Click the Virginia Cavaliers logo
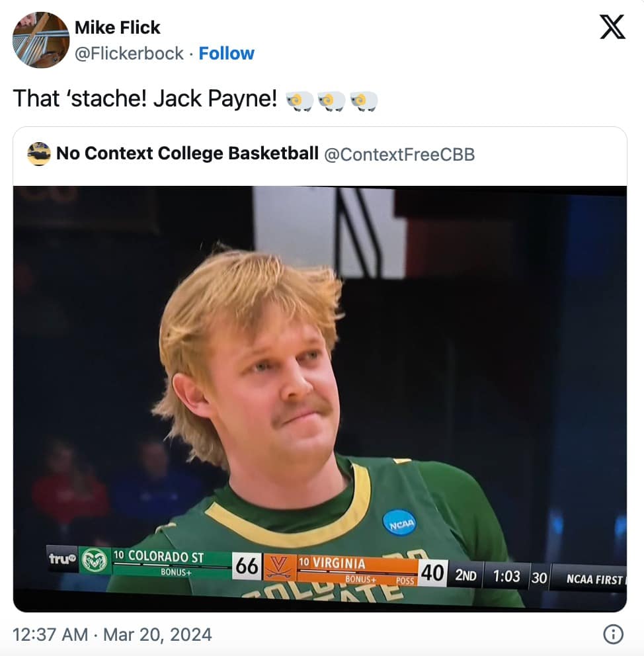This screenshot has height=656, width=644. (x=281, y=567)
